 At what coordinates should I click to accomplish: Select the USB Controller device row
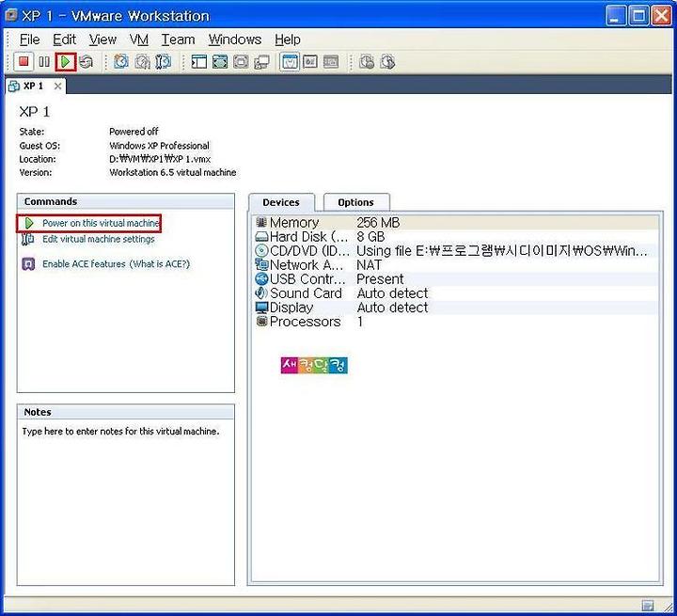[x=456, y=279]
